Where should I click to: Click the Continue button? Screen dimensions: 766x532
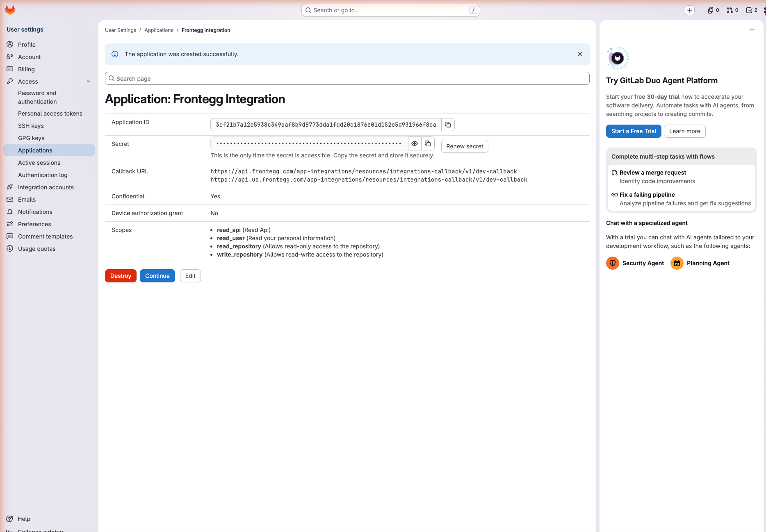(157, 276)
